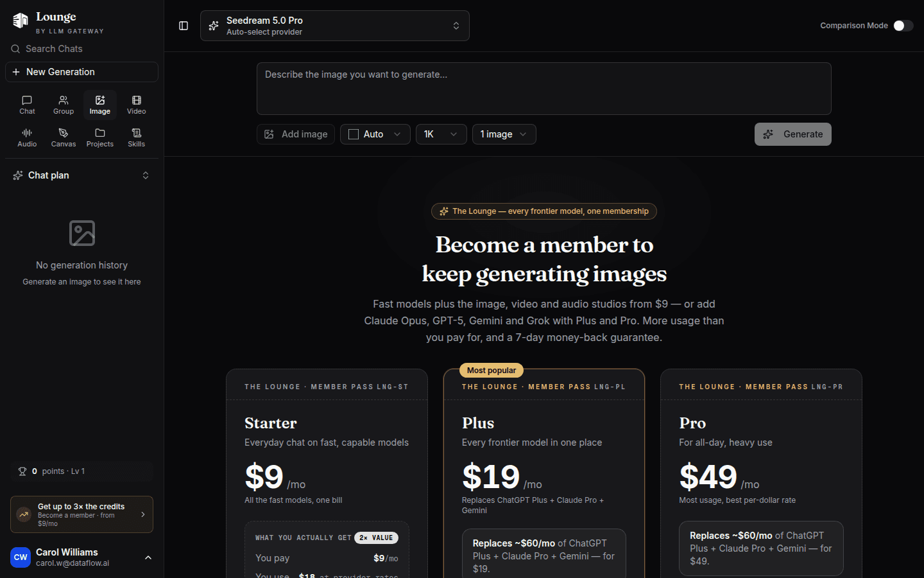Click the Lounge logo icon
This screenshot has height=578, width=924.
(21, 21)
